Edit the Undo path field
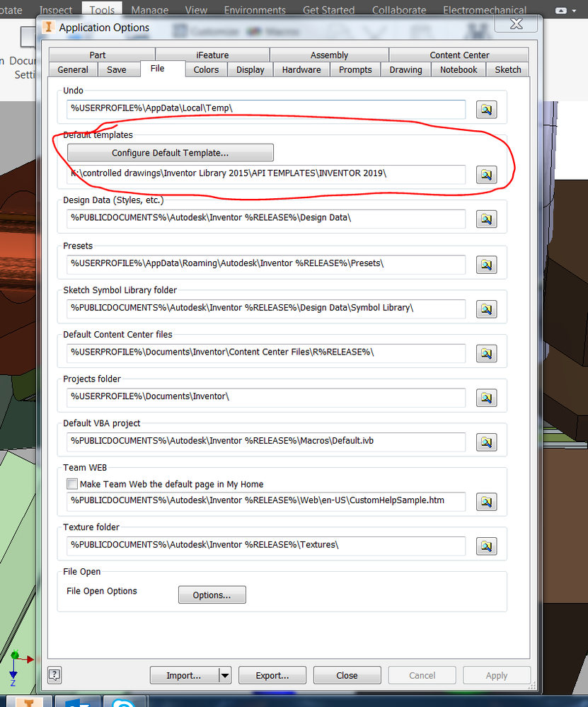 (266, 109)
